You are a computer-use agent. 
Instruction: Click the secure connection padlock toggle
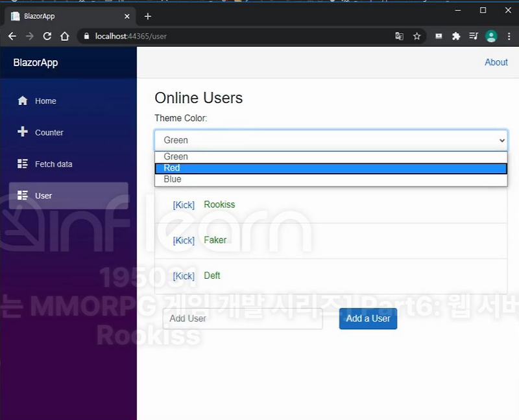[87, 36]
